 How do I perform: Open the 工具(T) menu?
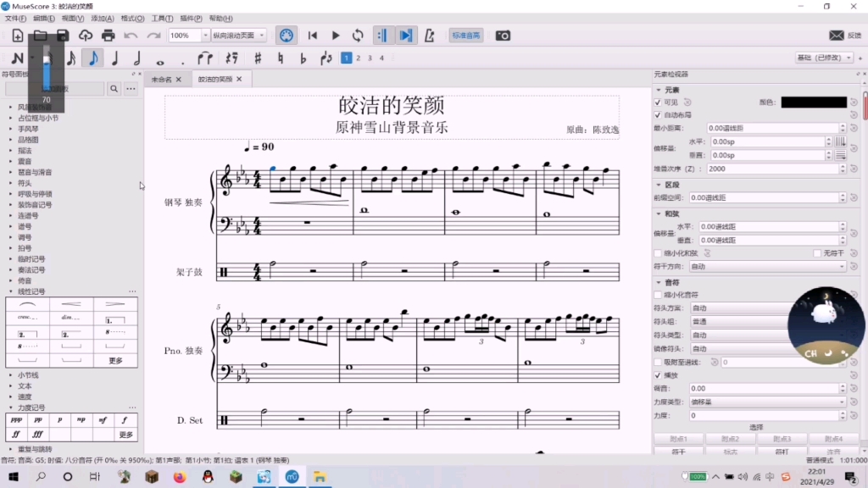point(162,19)
